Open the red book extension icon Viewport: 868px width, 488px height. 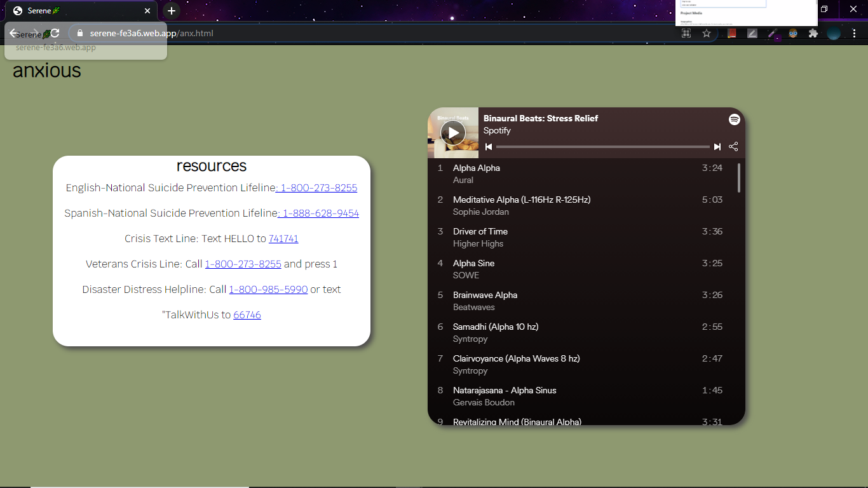pos(732,33)
